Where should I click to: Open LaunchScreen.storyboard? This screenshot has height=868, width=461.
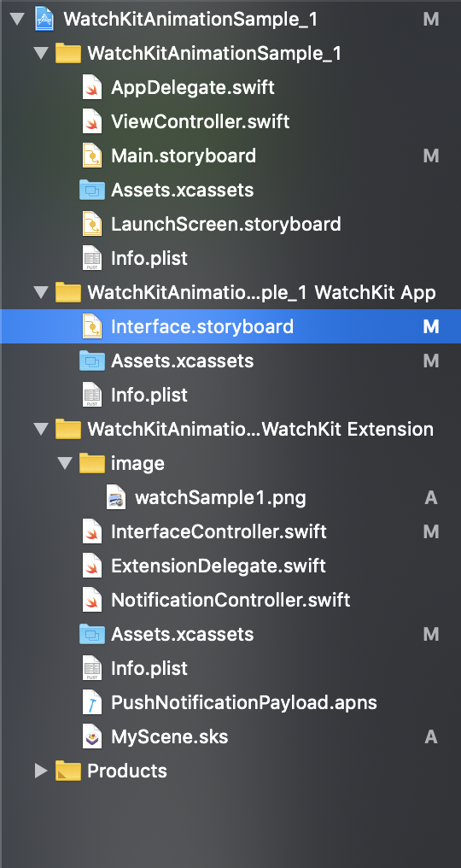[225, 224]
